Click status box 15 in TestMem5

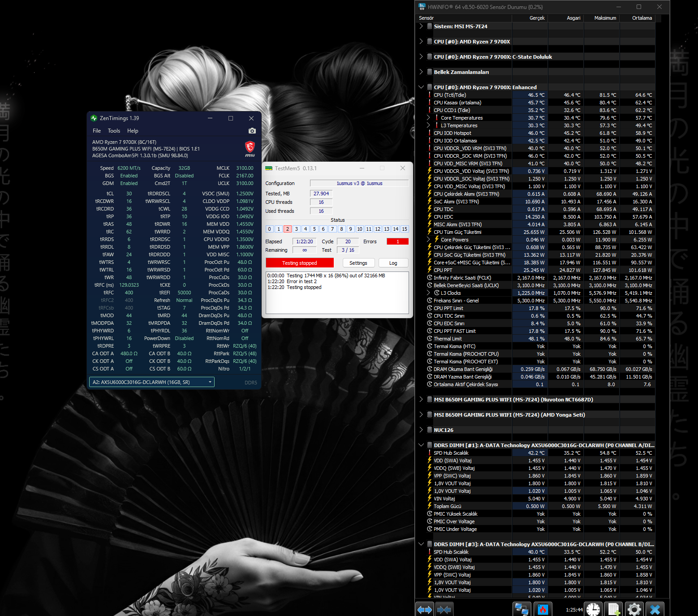point(405,229)
